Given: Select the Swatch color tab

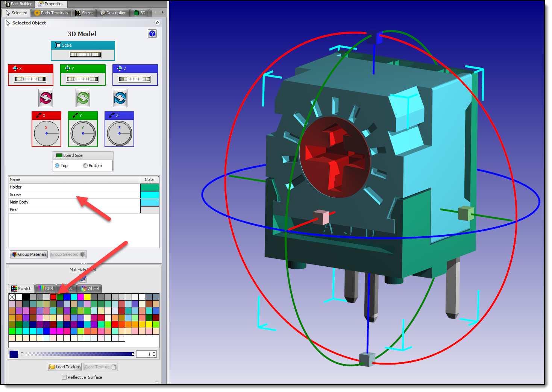Looking at the screenshot, I should pos(21,289).
